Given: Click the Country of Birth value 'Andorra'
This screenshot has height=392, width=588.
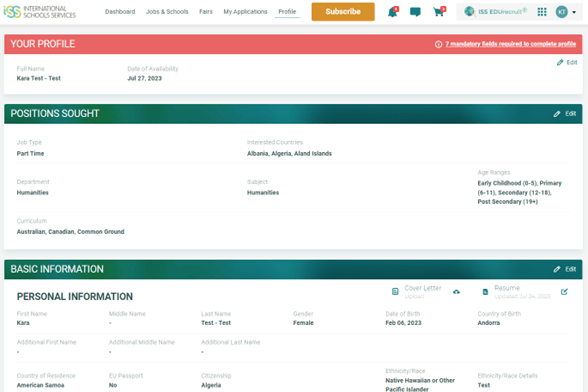Looking at the screenshot, I should point(489,323).
